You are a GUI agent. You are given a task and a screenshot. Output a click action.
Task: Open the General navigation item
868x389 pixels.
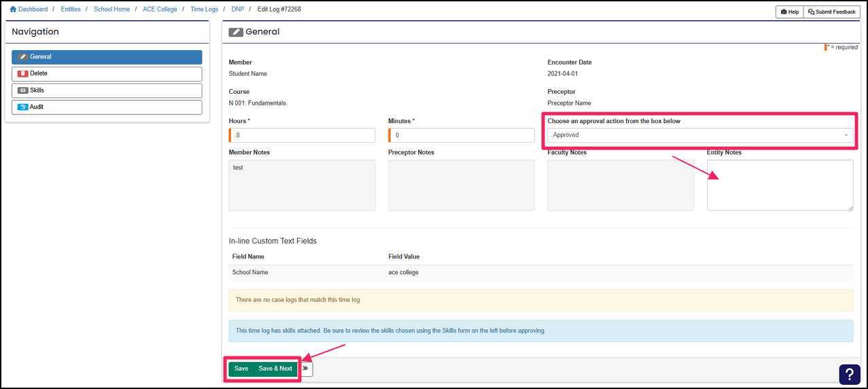tap(107, 57)
